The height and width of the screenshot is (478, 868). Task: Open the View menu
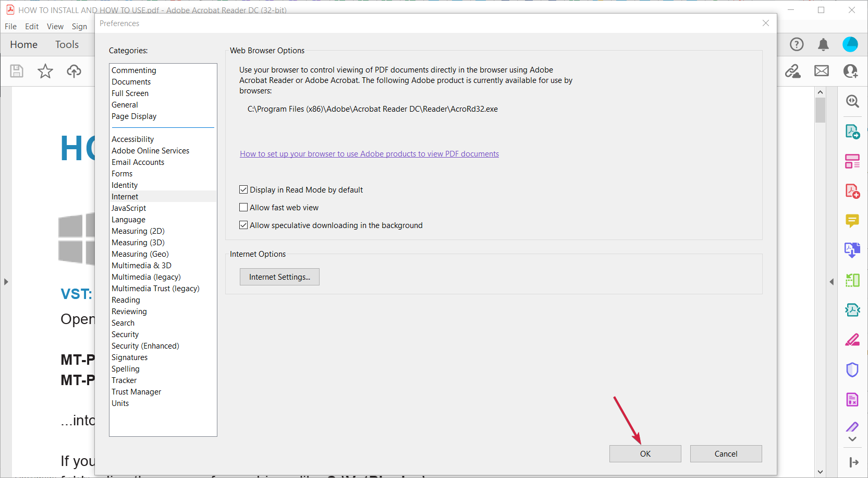tap(55, 27)
